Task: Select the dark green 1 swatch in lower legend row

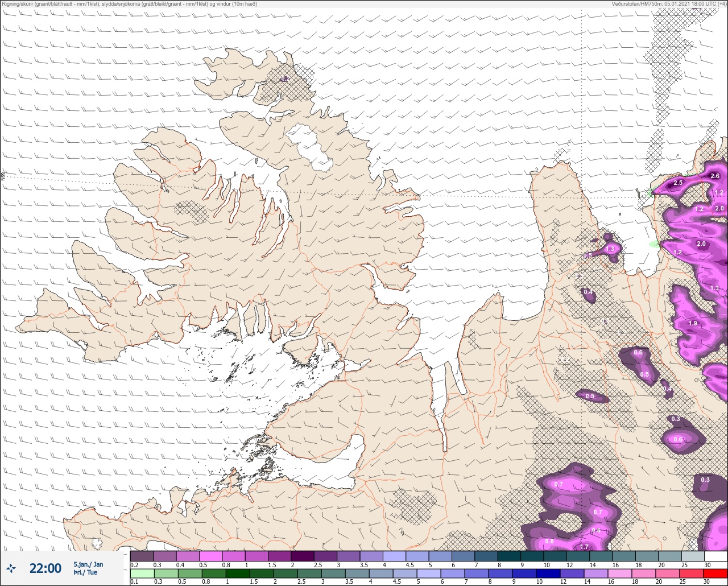Action: (x=238, y=573)
